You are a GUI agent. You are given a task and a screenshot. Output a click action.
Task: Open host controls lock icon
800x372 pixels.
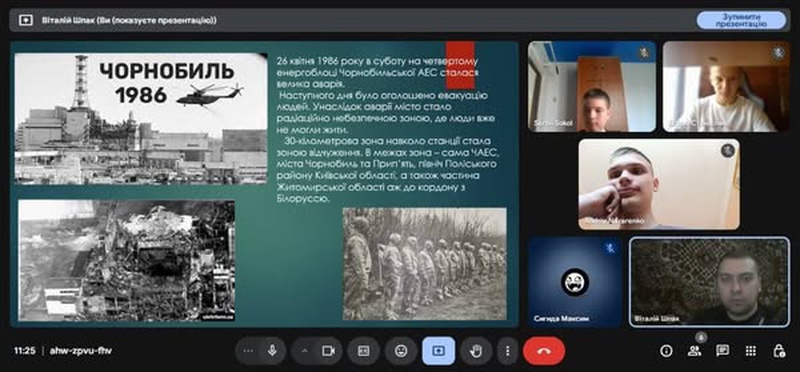(779, 351)
